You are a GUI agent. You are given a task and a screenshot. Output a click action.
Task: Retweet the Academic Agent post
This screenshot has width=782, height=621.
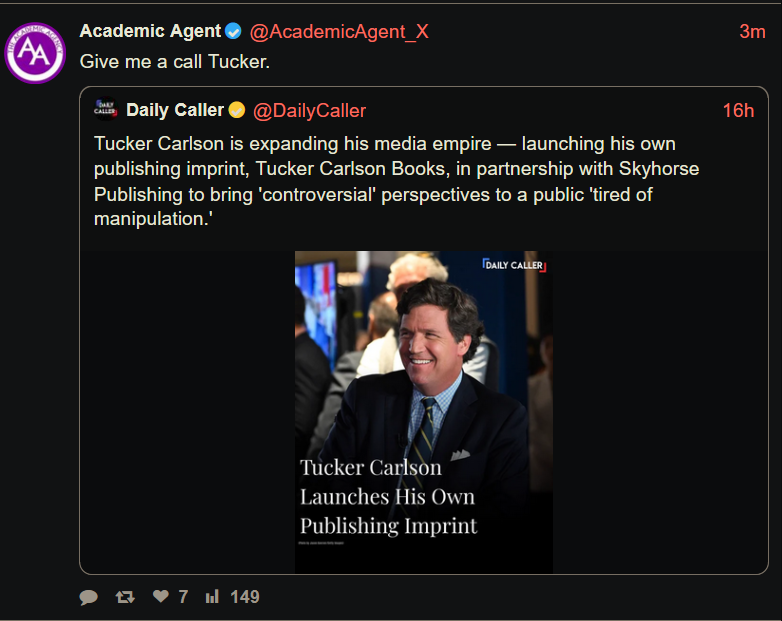(125, 597)
